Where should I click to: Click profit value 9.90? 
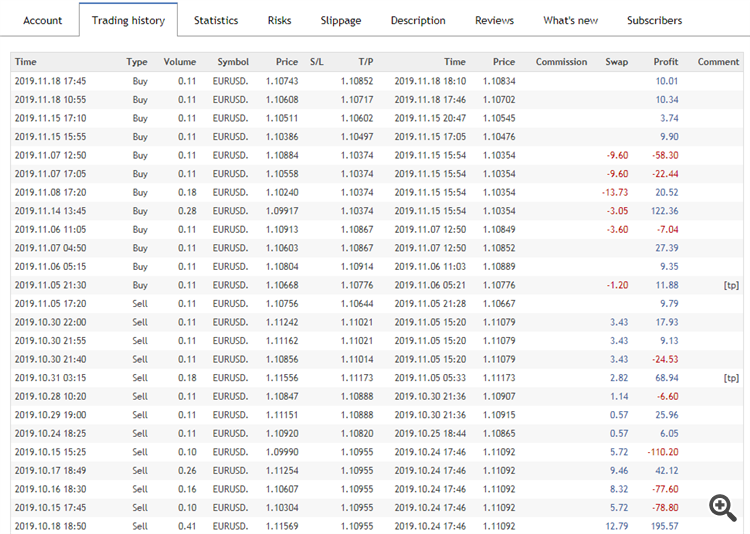pyautogui.click(x=669, y=137)
